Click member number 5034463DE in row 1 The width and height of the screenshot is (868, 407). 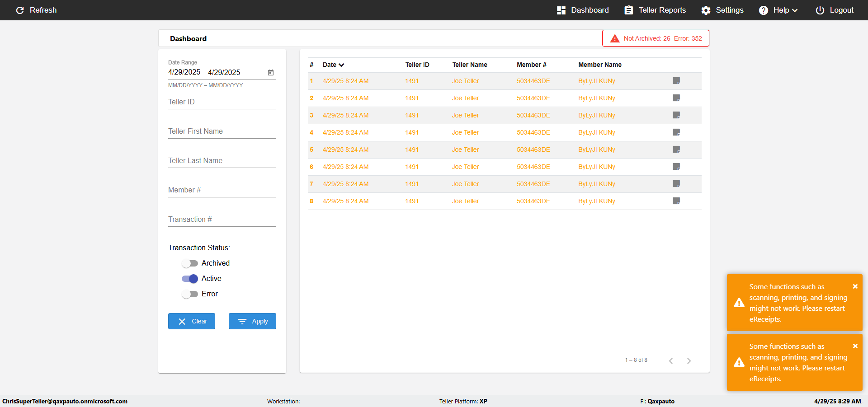pyautogui.click(x=533, y=81)
